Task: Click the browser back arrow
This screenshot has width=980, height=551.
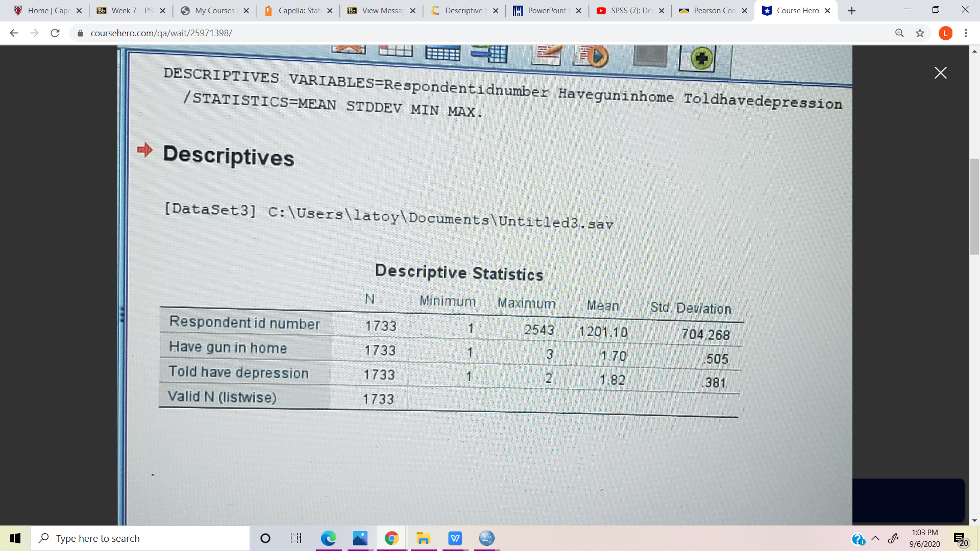Action: pyautogui.click(x=14, y=33)
